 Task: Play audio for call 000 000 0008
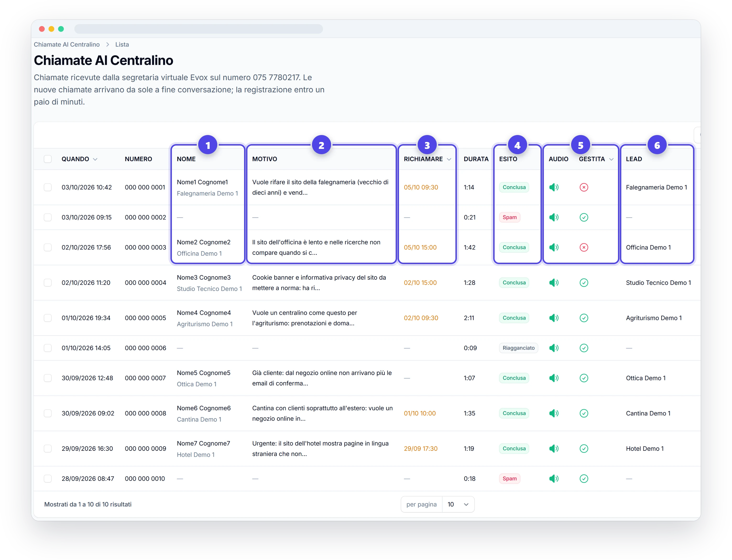coord(554,413)
